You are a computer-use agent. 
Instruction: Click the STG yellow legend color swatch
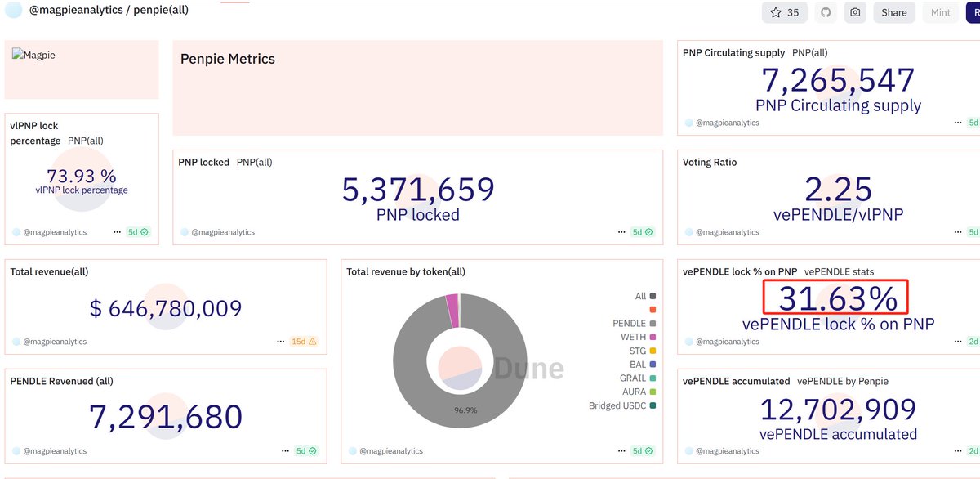pos(653,351)
